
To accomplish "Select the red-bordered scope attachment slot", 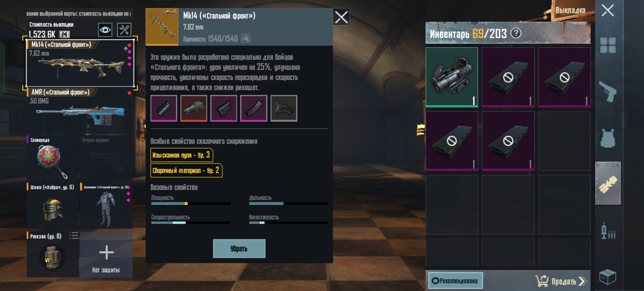I will [x=194, y=108].
